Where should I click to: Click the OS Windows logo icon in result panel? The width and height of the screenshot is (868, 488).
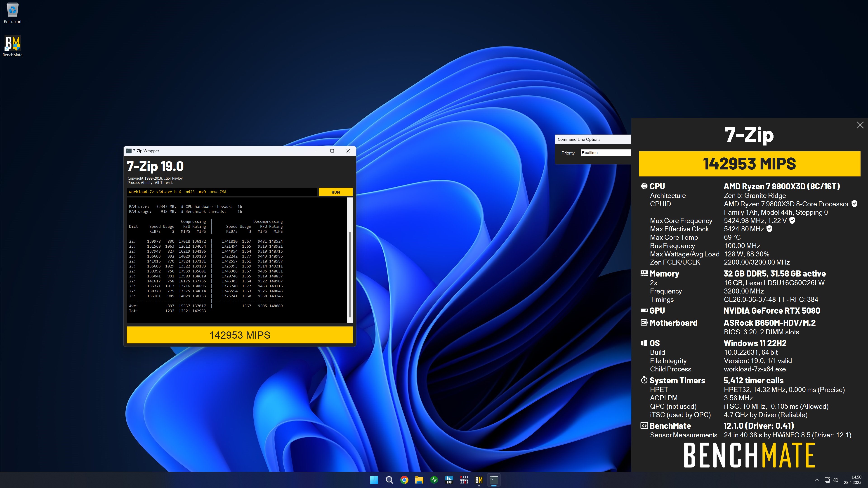coord(644,343)
